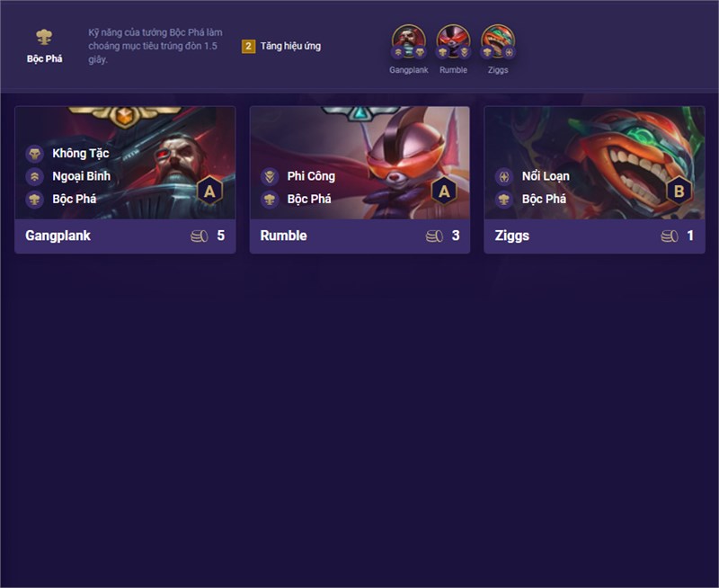Click Không Tặc trait icon on Gangplank card
Image resolution: width=719 pixels, height=588 pixels.
[35, 154]
